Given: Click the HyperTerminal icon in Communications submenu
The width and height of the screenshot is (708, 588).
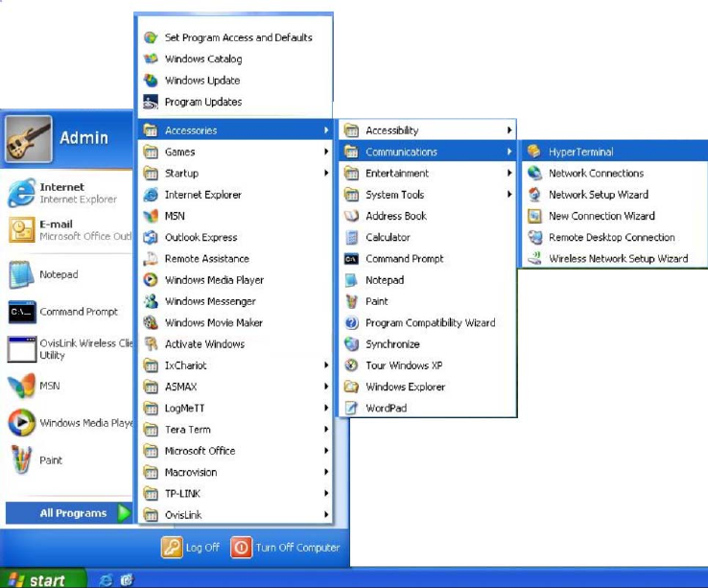Looking at the screenshot, I should click(533, 152).
